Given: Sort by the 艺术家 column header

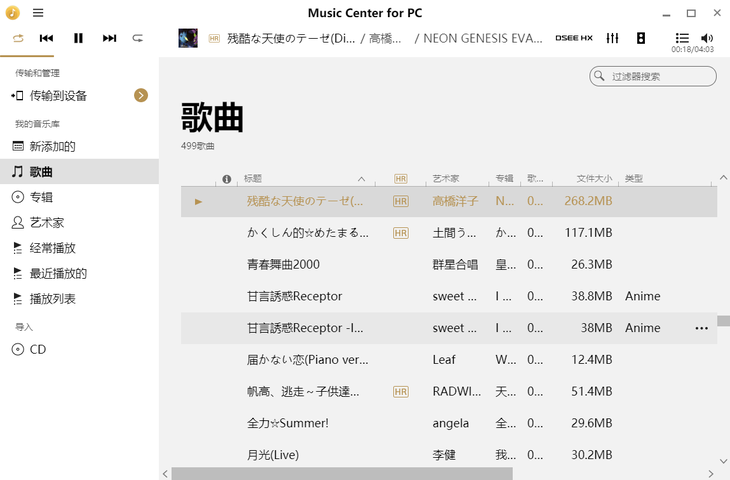Looking at the screenshot, I should point(446,178).
